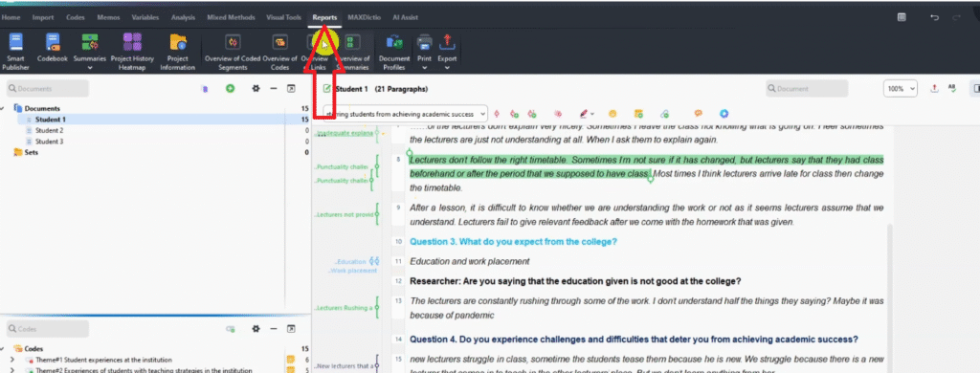Screen dimensions: 980x373
Task: Open the 100% zoom dropdown
Action: [x=900, y=89]
